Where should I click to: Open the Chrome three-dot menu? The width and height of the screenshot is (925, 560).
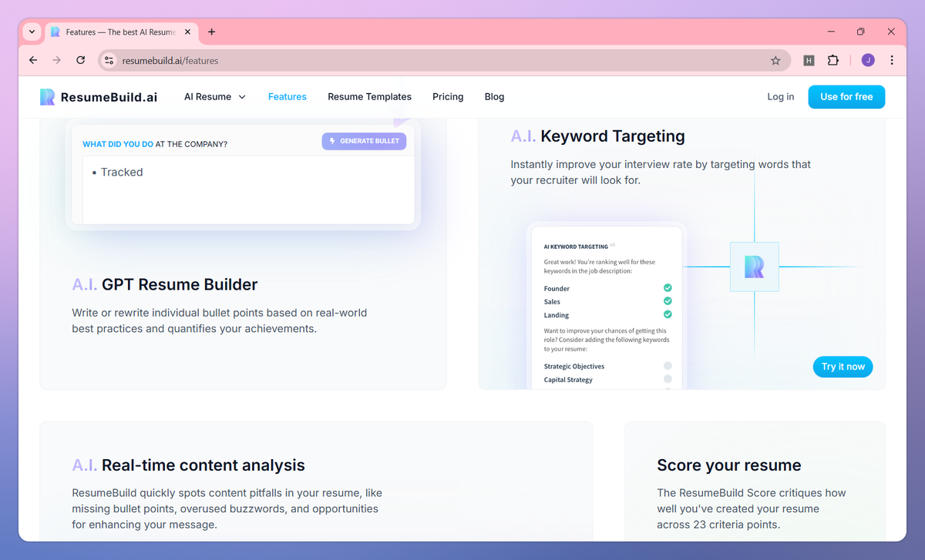pyautogui.click(x=892, y=60)
